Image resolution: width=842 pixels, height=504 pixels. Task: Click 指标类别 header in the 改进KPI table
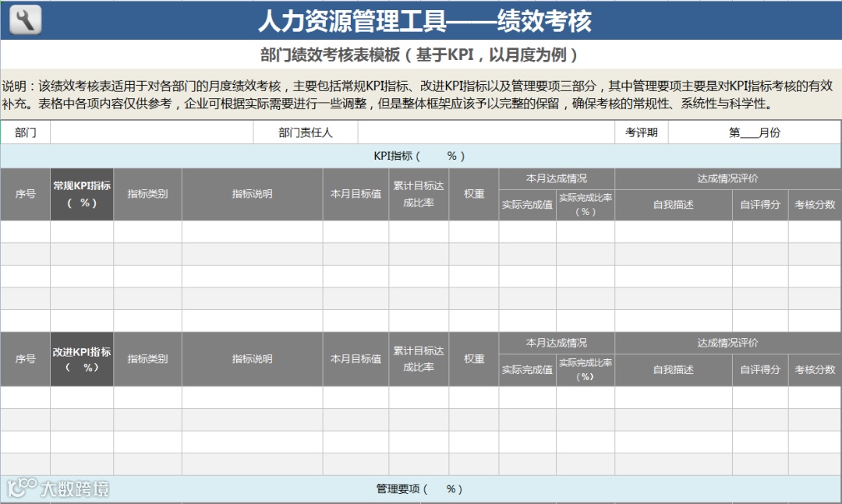click(x=147, y=359)
